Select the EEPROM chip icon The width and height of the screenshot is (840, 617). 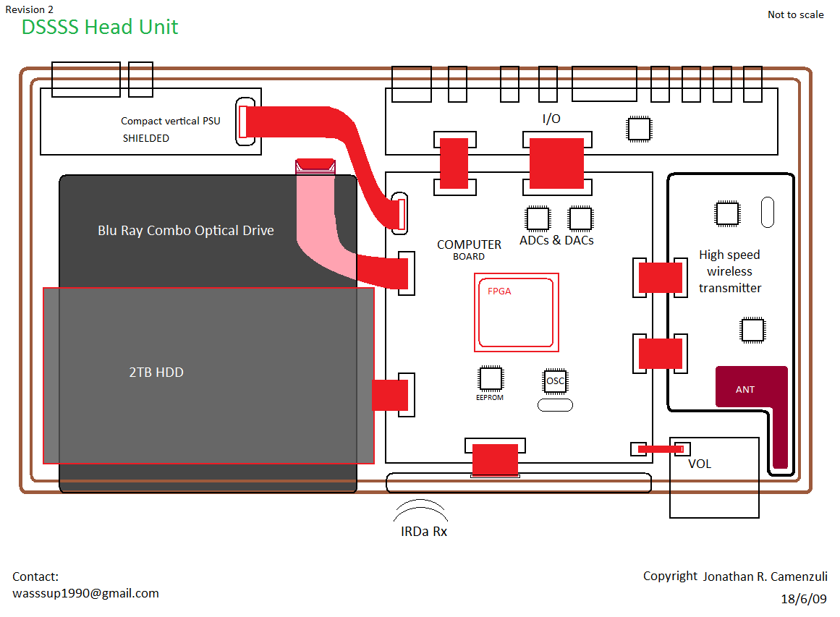point(491,378)
